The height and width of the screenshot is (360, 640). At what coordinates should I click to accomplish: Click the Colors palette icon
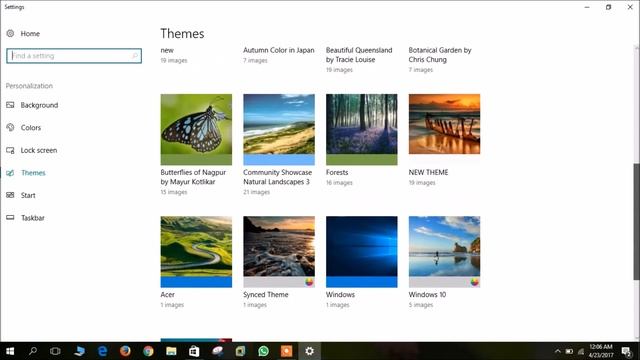click(x=10, y=127)
